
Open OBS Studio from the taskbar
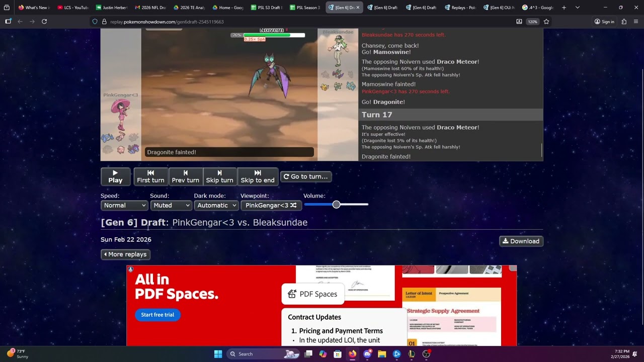click(426, 354)
